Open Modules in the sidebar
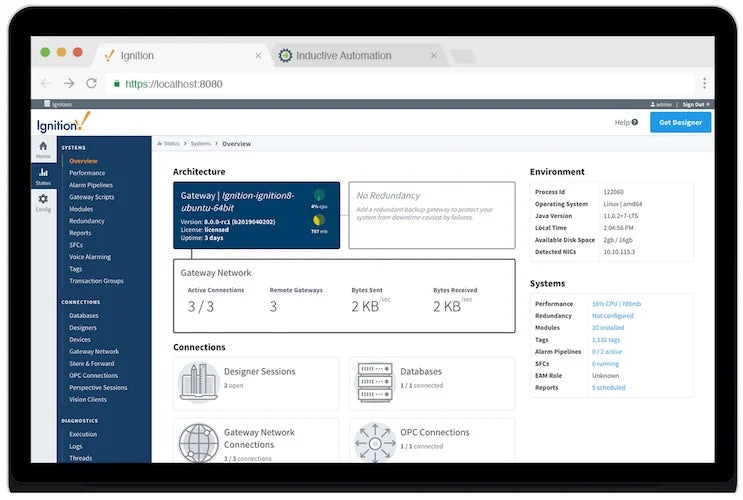The width and height of the screenshot is (743, 500). 81,209
